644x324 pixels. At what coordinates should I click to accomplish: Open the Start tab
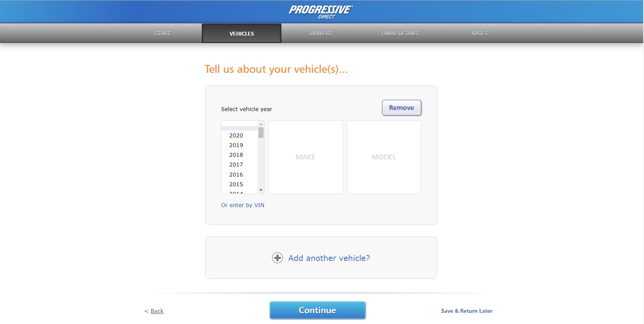tap(162, 33)
